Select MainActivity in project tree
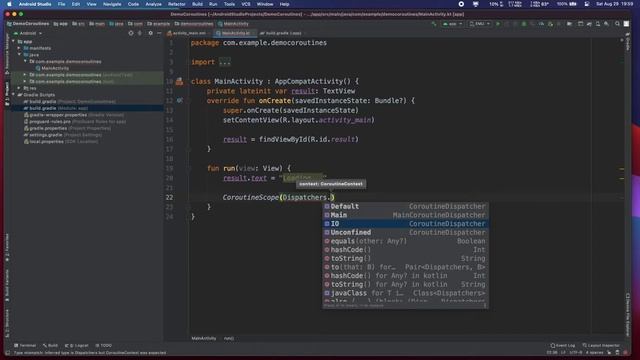Viewport: 640px width, 360px height. pos(55,68)
